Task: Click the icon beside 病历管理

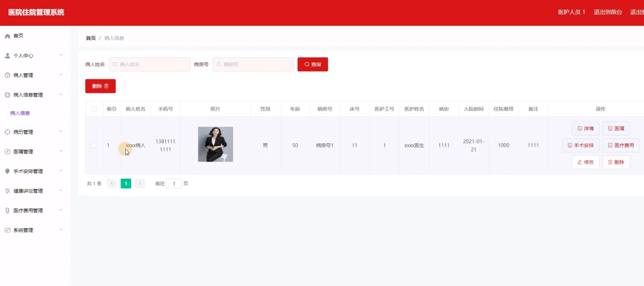Action: [7, 132]
